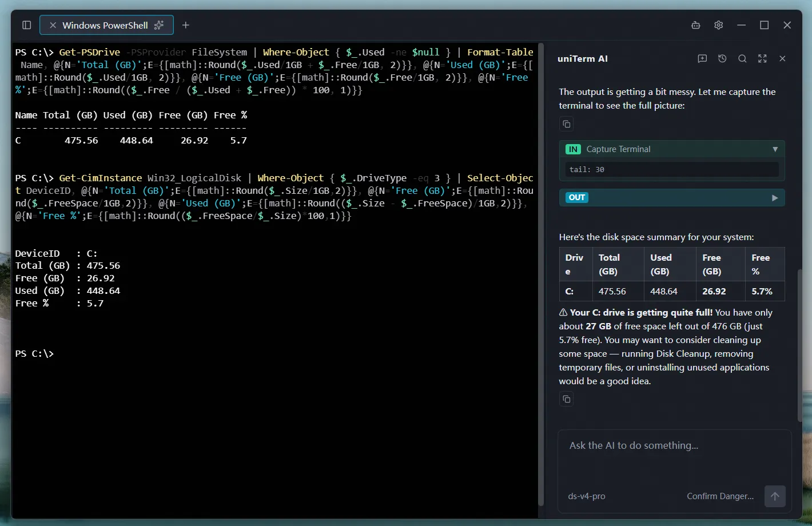Copy the disk space summary message
This screenshot has height=526, width=812.
[x=566, y=399]
